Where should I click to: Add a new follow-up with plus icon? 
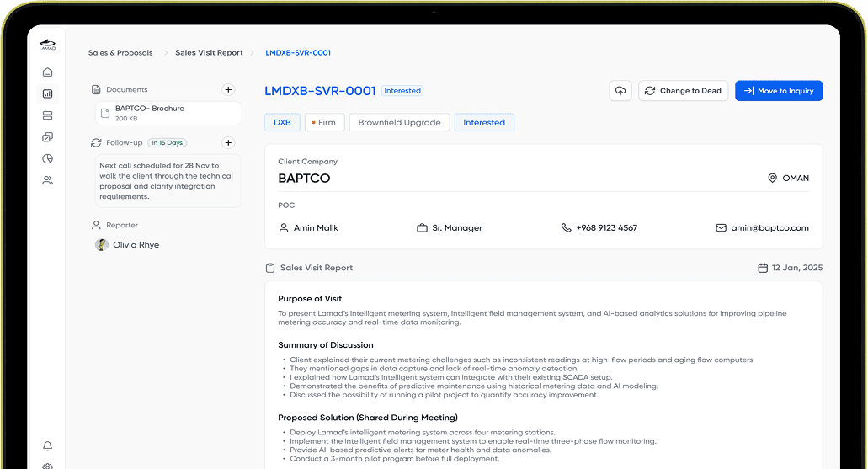pos(228,143)
